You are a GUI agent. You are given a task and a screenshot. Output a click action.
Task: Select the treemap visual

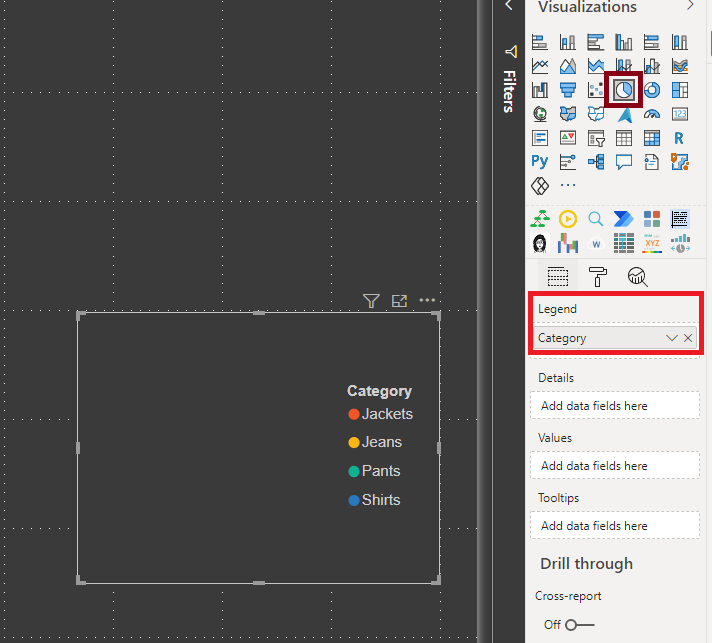point(680,90)
